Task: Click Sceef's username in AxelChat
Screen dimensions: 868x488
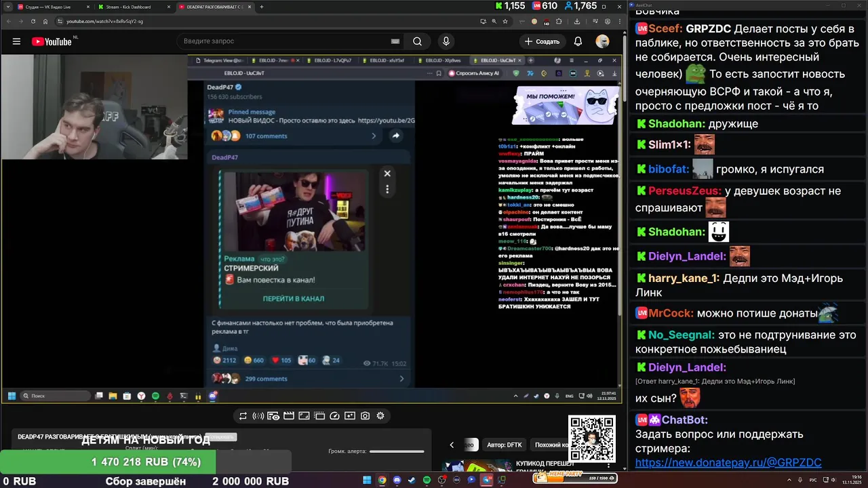Action: click(665, 29)
